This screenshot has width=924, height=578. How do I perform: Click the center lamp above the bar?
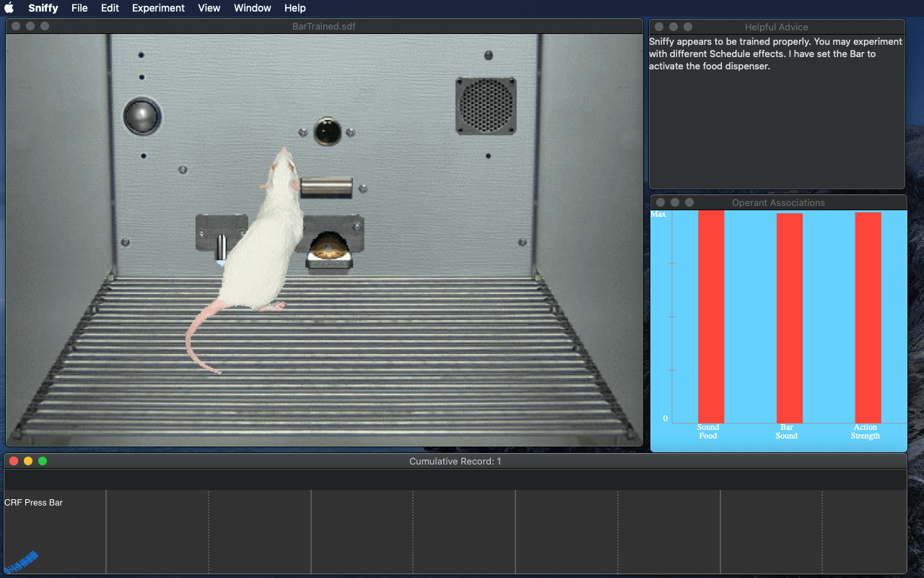pyautogui.click(x=328, y=131)
